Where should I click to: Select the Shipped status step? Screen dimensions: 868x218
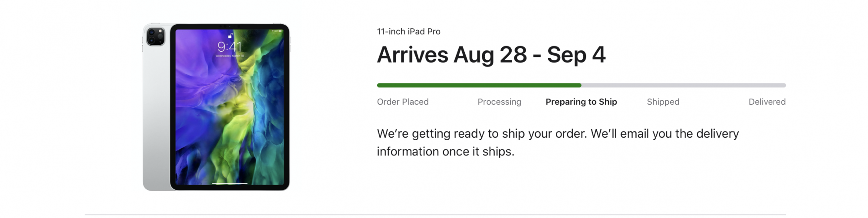coord(663,102)
